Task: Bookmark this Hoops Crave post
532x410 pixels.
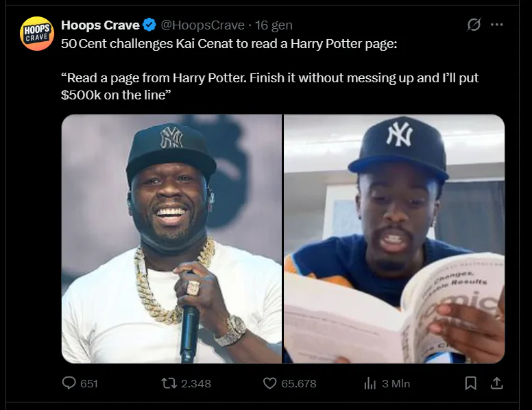Action: point(470,383)
